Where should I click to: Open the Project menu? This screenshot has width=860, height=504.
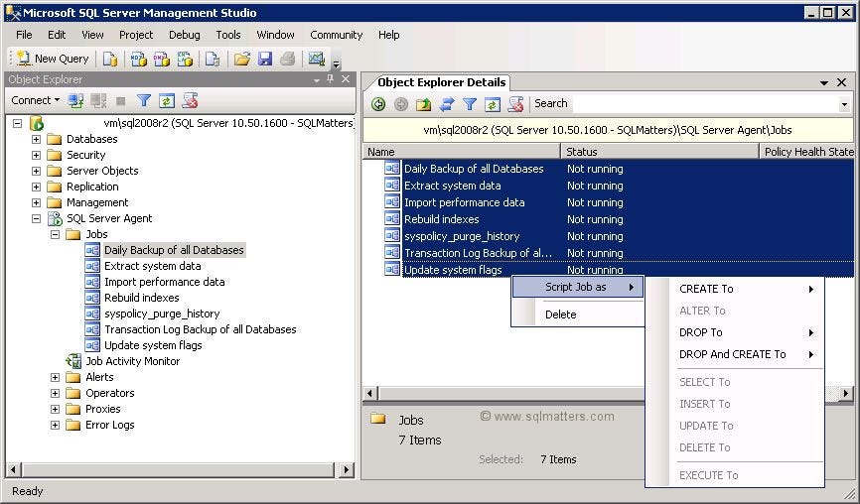click(x=136, y=35)
